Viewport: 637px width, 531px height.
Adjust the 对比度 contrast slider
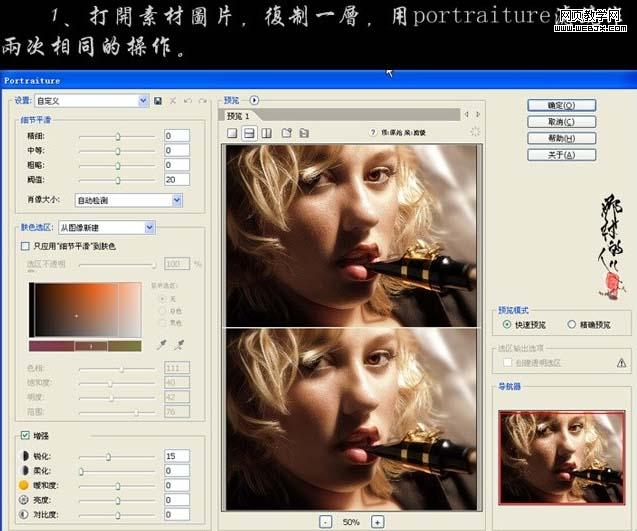pyautogui.click(x=117, y=515)
